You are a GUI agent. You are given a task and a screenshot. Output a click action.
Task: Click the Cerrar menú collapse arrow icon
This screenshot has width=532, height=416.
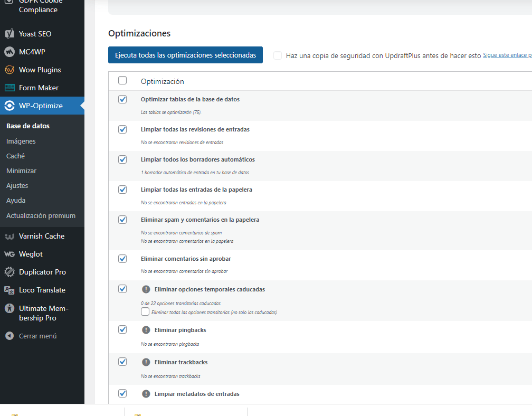(x=9, y=336)
